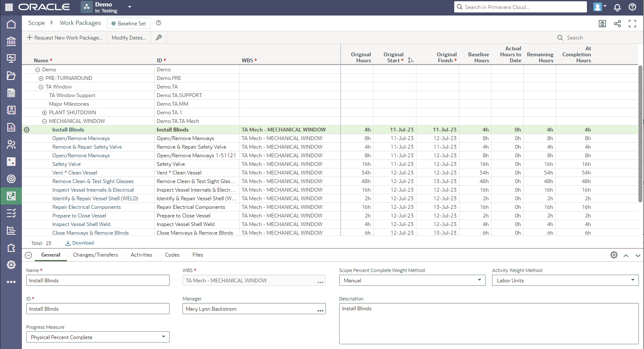Open the detail panel settings gear
Image resolution: width=644 pixels, height=349 pixels.
click(x=614, y=255)
